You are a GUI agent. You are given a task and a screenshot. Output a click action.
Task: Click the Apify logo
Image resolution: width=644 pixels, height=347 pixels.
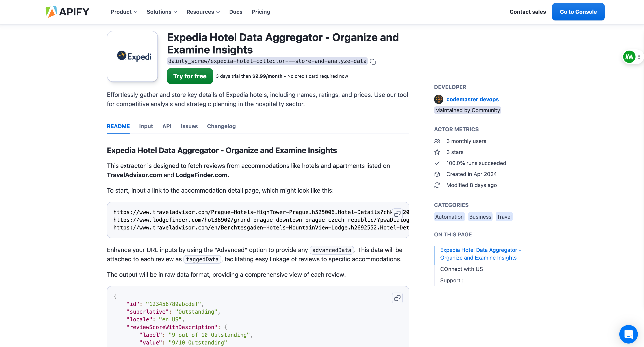coord(67,12)
